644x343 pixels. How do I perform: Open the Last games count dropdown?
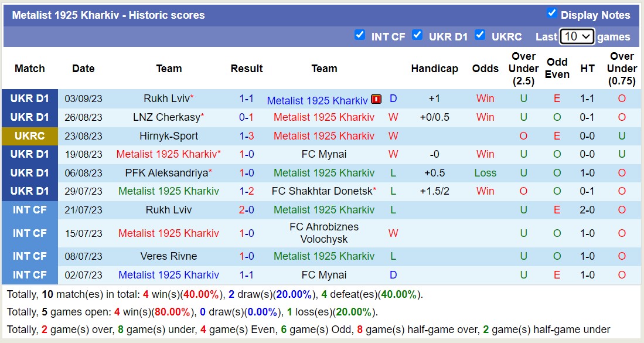(x=577, y=36)
